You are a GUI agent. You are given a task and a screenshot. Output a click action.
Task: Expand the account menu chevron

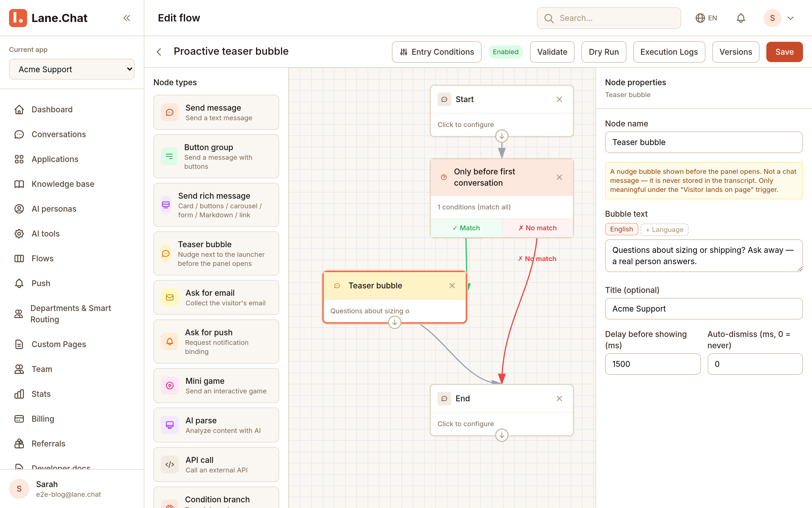point(791,18)
